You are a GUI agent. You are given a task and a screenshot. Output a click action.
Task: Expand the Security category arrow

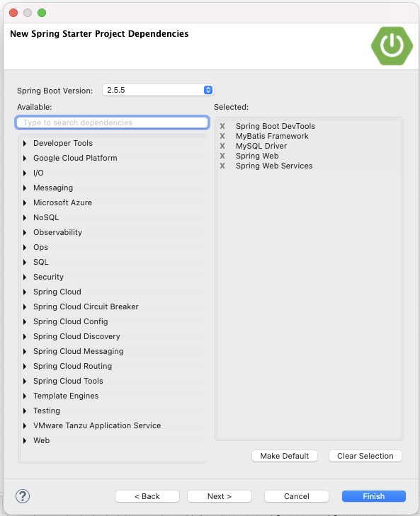[x=25, y=277]
